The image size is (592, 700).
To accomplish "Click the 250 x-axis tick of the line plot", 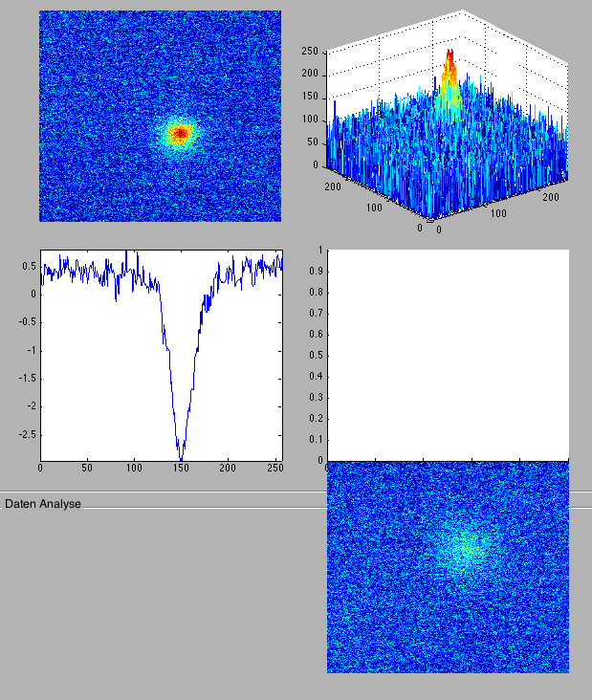I will click(274, 469).
